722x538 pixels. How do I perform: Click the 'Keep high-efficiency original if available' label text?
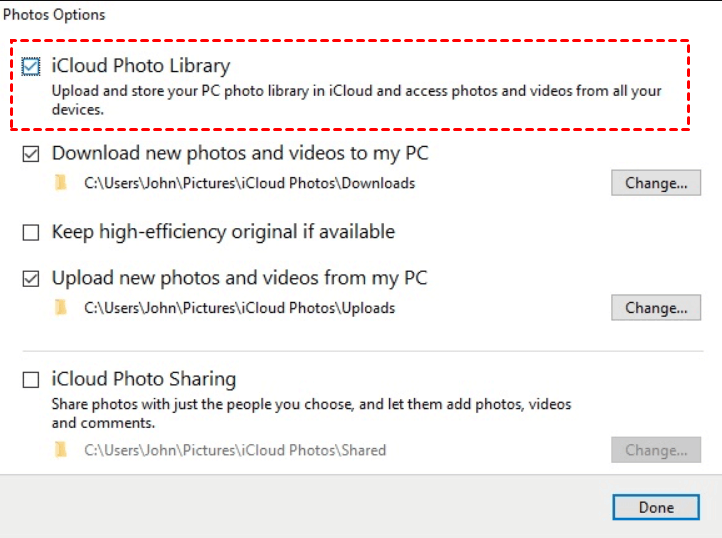pyautogui.click(x=223, y=232)
